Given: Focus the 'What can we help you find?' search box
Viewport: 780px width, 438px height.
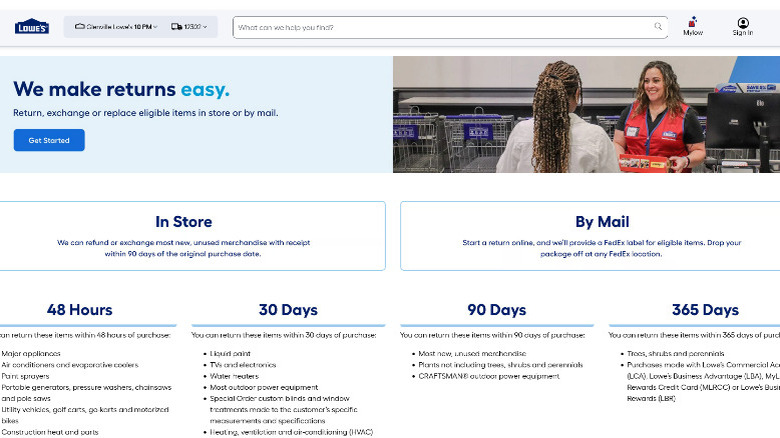Looking at the screenshot, I should [450, 27].
